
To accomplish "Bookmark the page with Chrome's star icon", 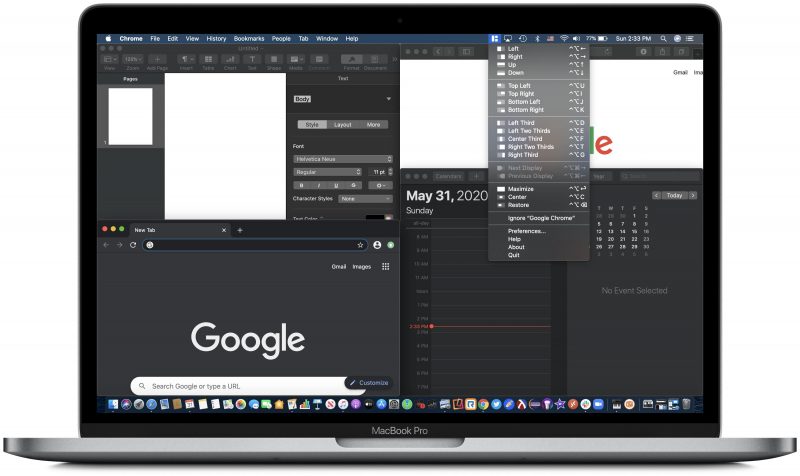I will click(360, 245).
